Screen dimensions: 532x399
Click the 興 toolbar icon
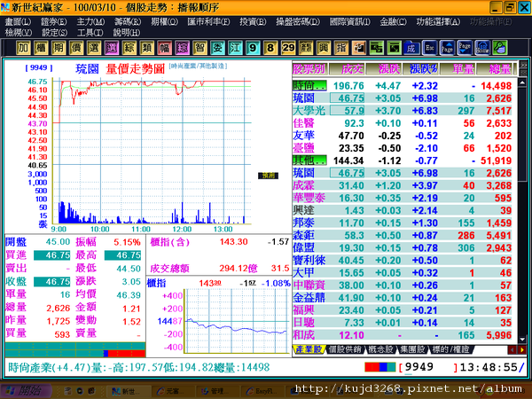(x=324, y=48)
